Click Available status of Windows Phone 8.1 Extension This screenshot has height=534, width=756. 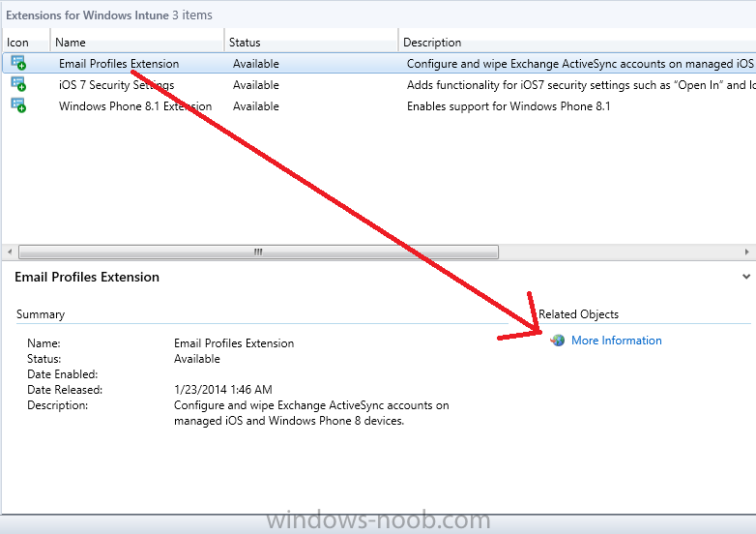click(x=255, y=106)
